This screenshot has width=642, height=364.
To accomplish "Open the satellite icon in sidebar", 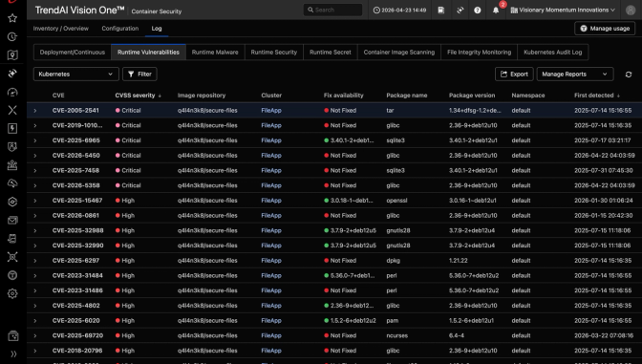I will (12, 74).
